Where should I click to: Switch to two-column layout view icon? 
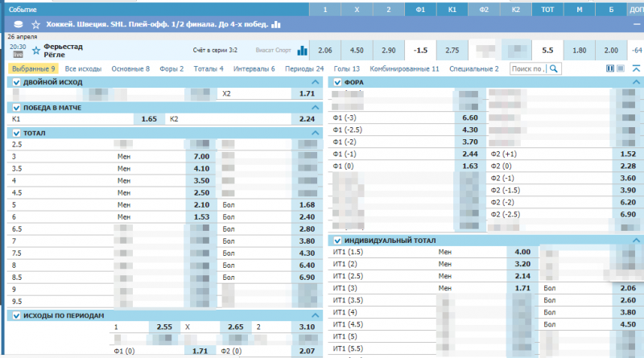pyautogui.click(x=609, y=69)
